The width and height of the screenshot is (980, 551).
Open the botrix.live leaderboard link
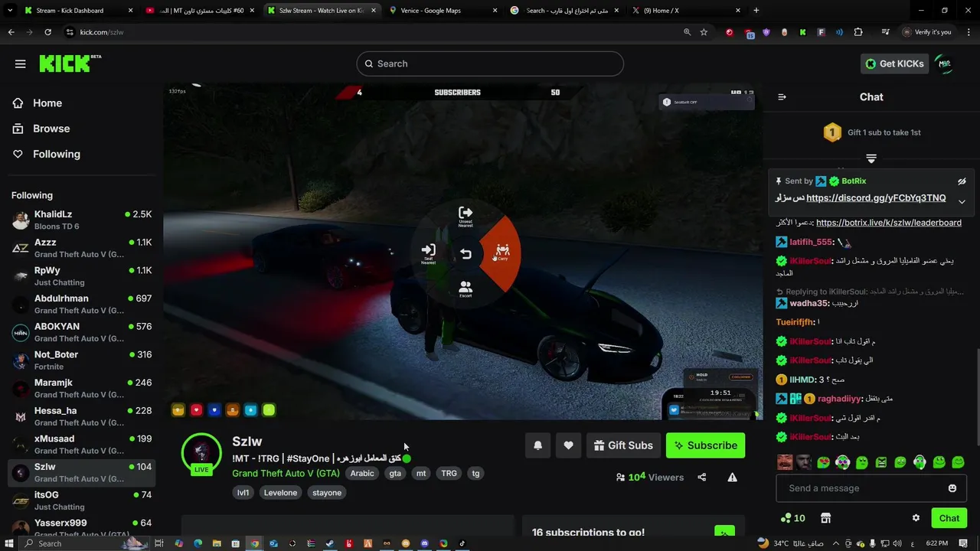tap(889, 223)
